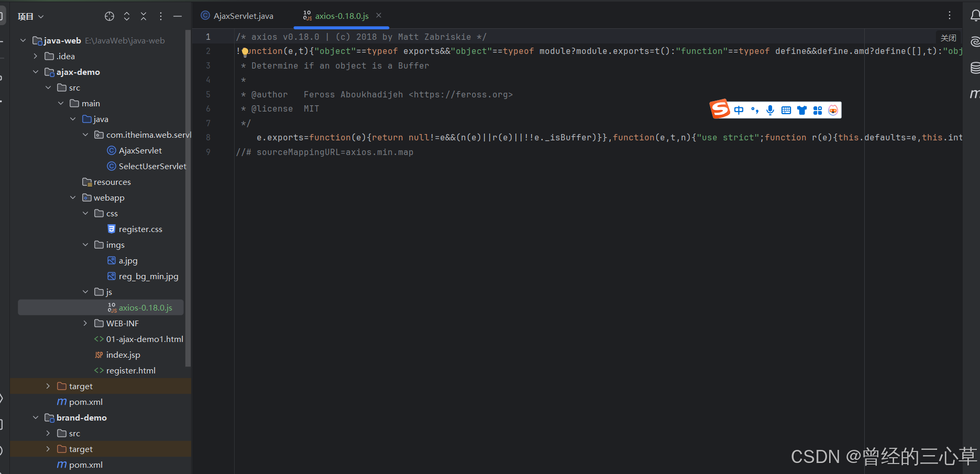
Task: Toggle the punctuation mode in IME bar
Action: click(755, 110)
